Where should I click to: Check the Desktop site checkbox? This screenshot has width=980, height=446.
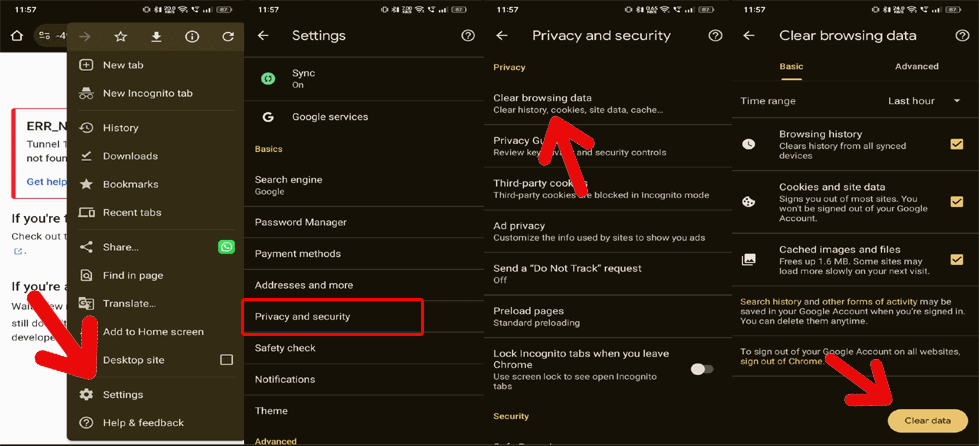pyautogui.click(x=226, y=360)
